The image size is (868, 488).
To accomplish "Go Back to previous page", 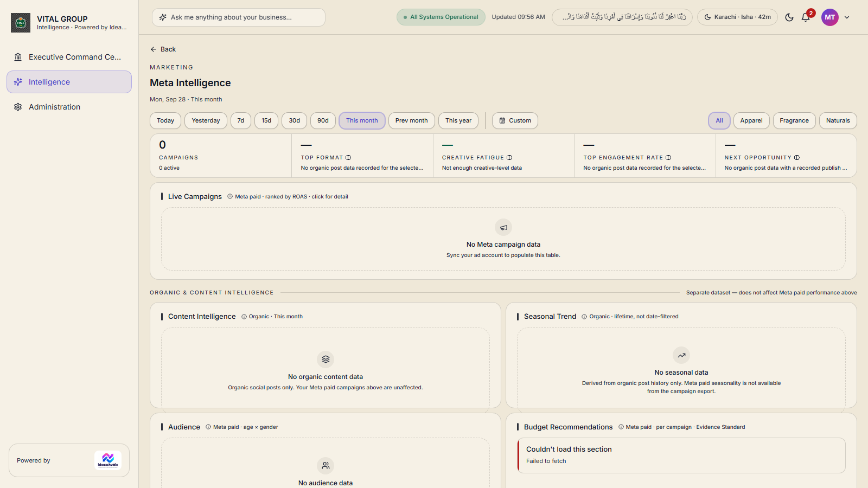I will click(163, 49).
